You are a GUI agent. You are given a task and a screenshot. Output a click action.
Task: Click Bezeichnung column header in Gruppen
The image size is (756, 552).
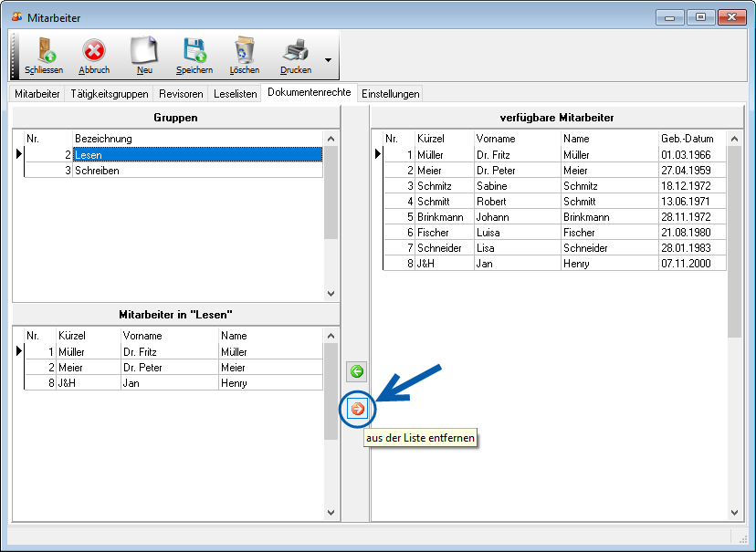tap(103, 139)
